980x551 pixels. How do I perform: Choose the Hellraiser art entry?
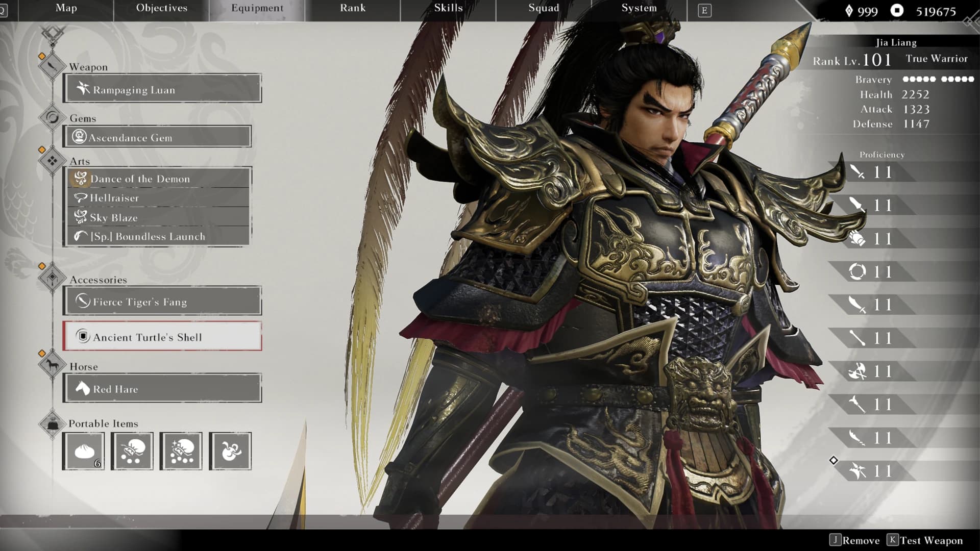pyautogui.click(x=158, y=198)
